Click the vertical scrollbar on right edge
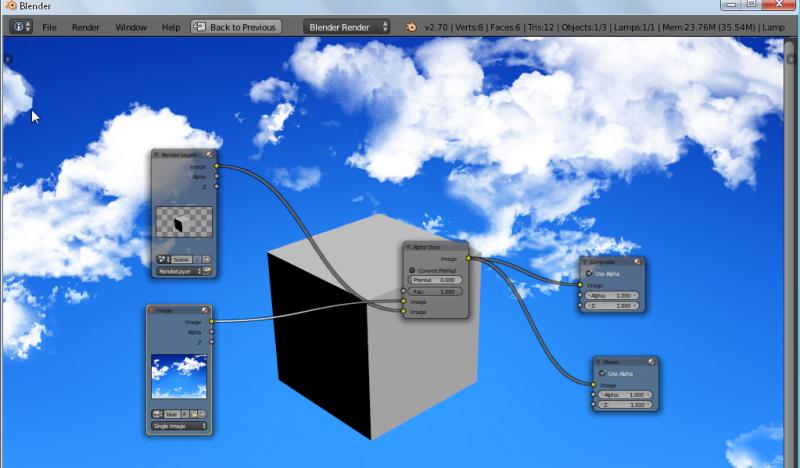 pos(790,255)
